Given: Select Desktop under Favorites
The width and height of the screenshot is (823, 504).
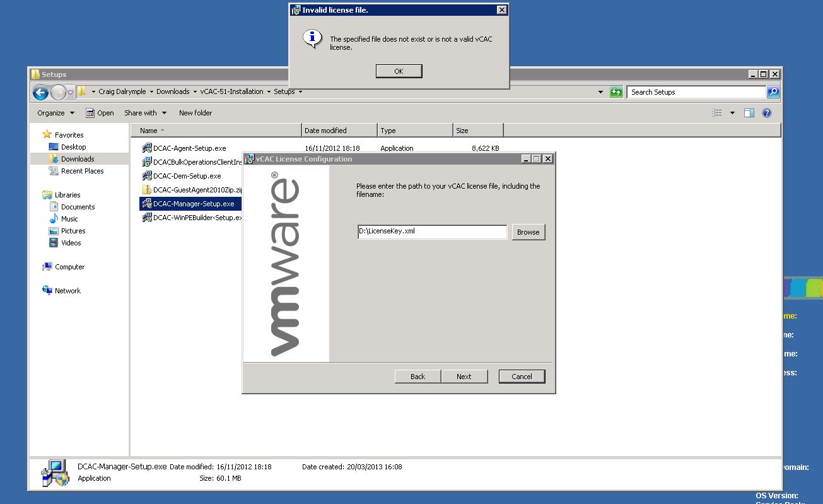Looking at the screenshot, I should coord(73,147).
